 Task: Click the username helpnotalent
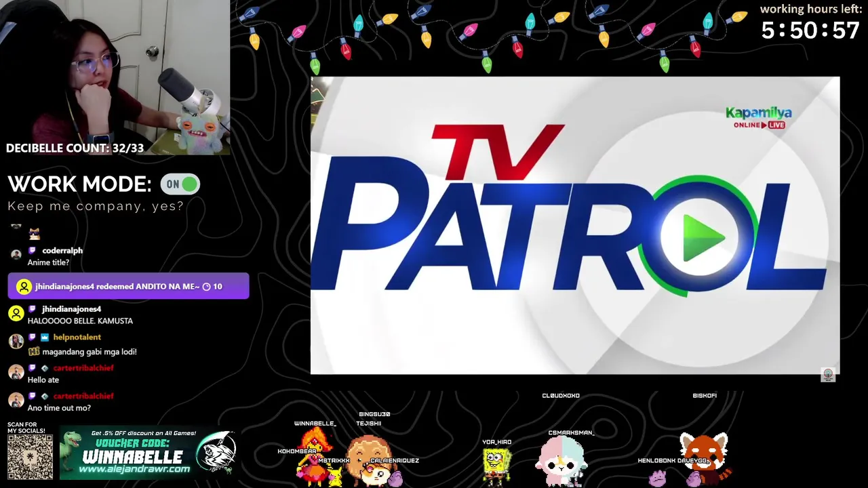pyautogui.click(x=77, y=338)
